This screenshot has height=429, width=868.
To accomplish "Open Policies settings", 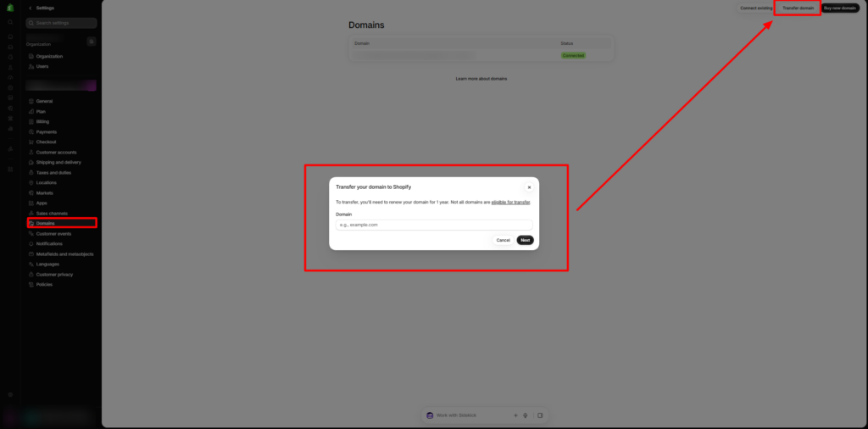I will click(x=44, y=285).
